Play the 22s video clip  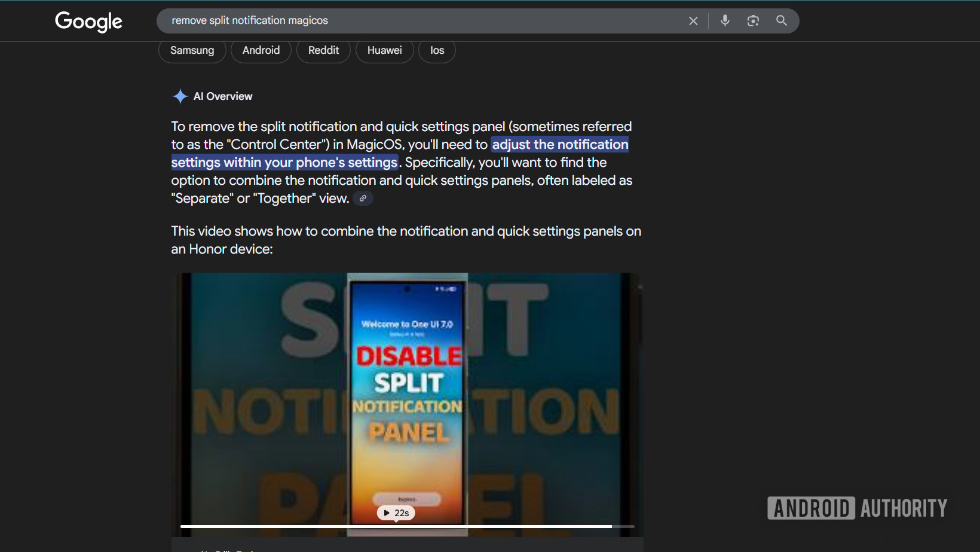click(x=396, y=513)
